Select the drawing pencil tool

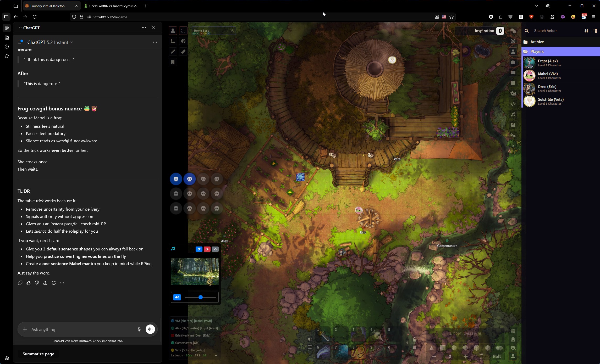tap(173, 52)
